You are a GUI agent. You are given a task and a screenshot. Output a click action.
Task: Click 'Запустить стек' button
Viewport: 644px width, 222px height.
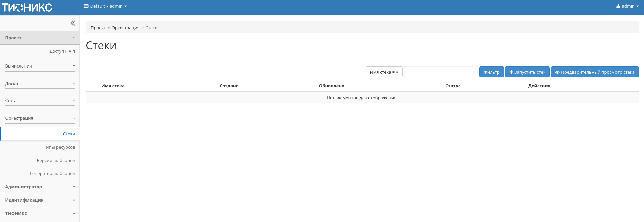pyautogui.click(x=527, y=72)
